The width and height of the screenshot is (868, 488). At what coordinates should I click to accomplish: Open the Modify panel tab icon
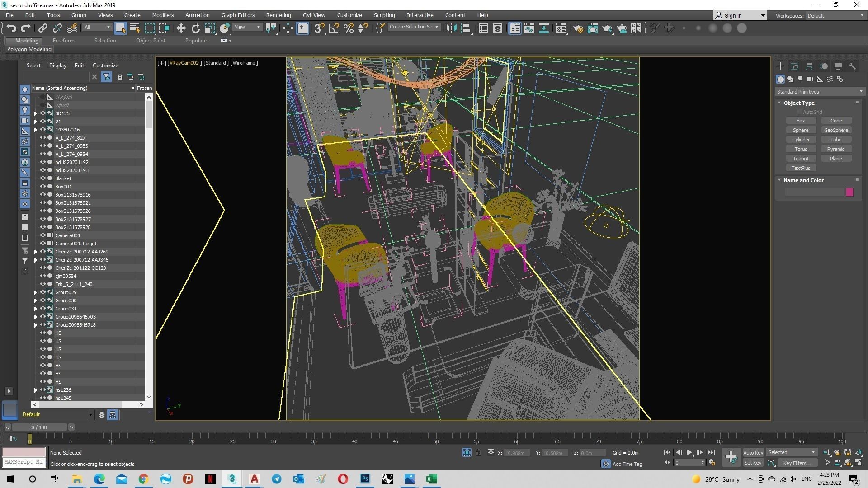tap(794, 66)
